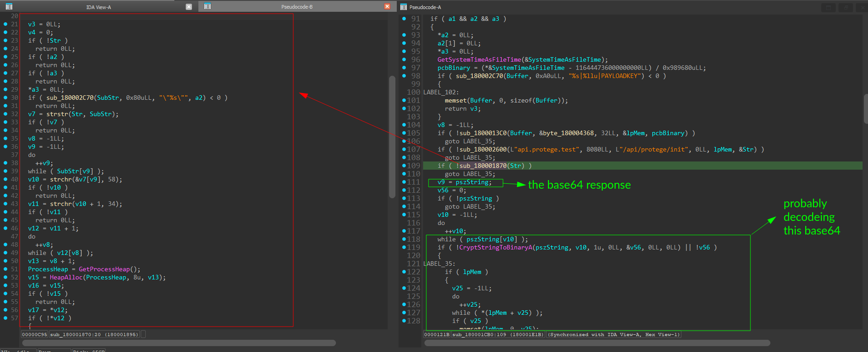This screenshot has height=352, width=868.
Task: Toggle breakpoint dot on Pseudocode-B line 21
Action: (x=5, y=24)
